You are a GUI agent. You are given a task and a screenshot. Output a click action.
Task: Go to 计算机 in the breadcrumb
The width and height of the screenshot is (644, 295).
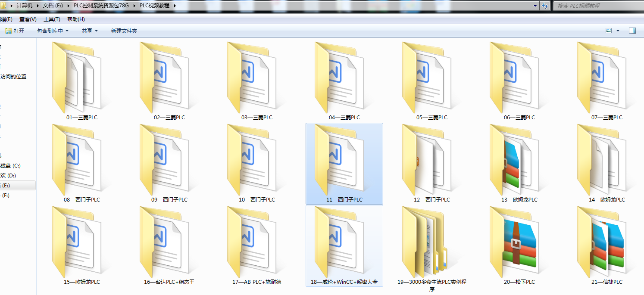point(25,6)
